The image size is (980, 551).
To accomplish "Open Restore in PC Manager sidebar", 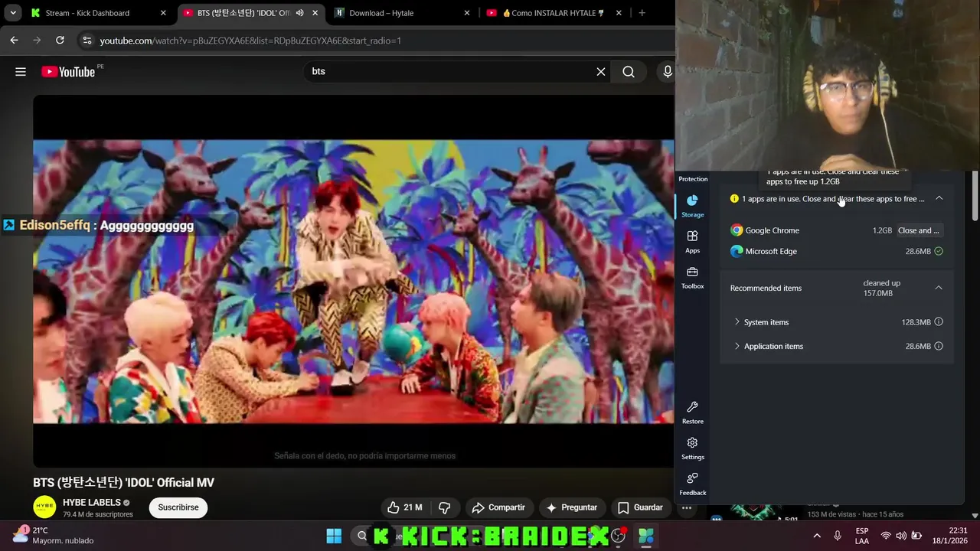I will point(692,413).
